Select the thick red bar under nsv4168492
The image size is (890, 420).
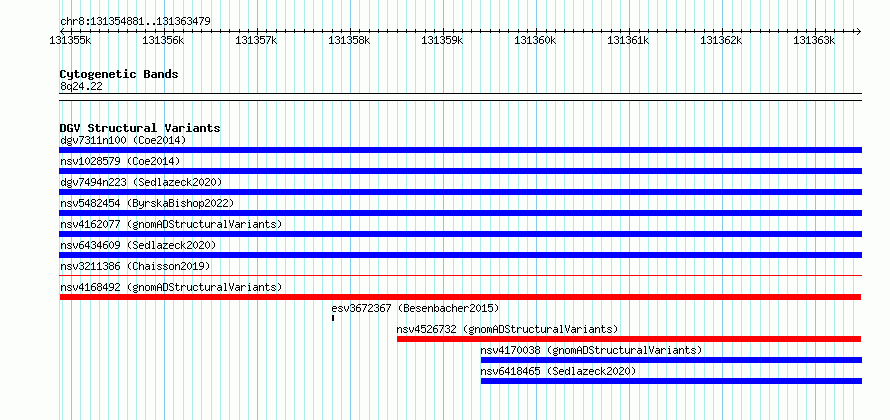(x=460, y=297)
